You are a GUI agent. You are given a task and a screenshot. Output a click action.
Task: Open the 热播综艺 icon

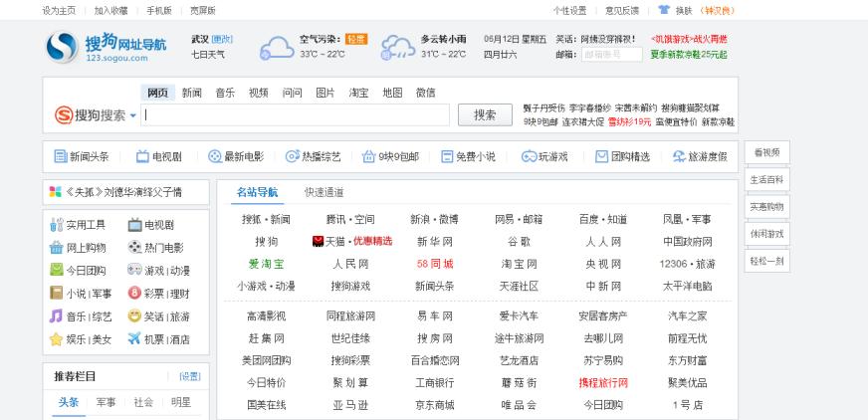coord(292,156)
